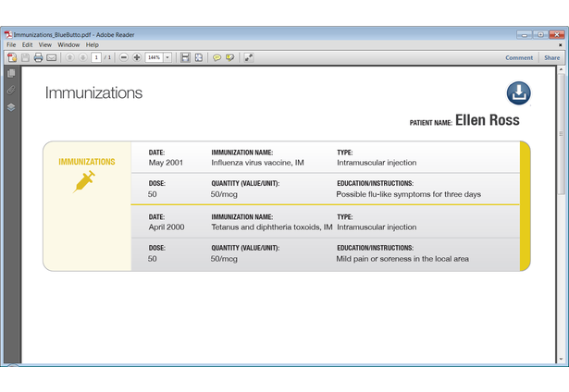Open the Comment pane
The width and height of the screenshot is (569, 392).
click(x=519, y=57)
